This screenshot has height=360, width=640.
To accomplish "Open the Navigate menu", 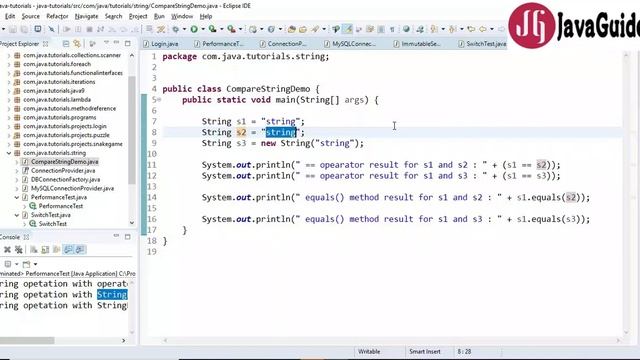I will pyautogui.click(x=87, y=16).
